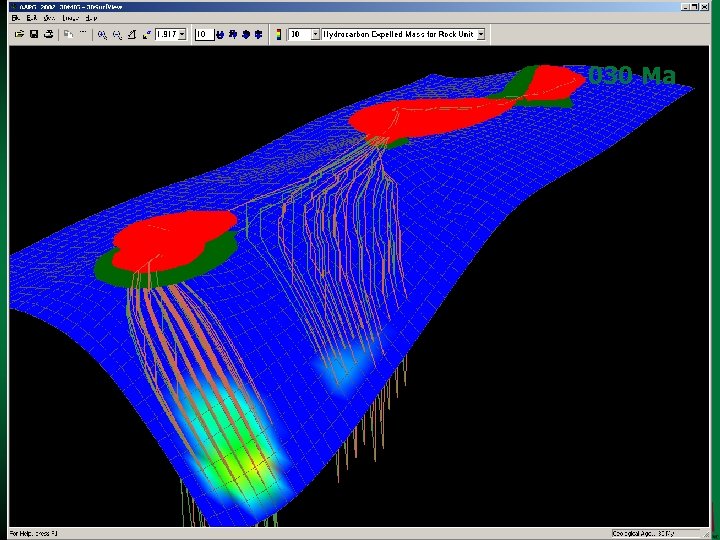Maximize the 3D SurfView window

coord(694,7)
